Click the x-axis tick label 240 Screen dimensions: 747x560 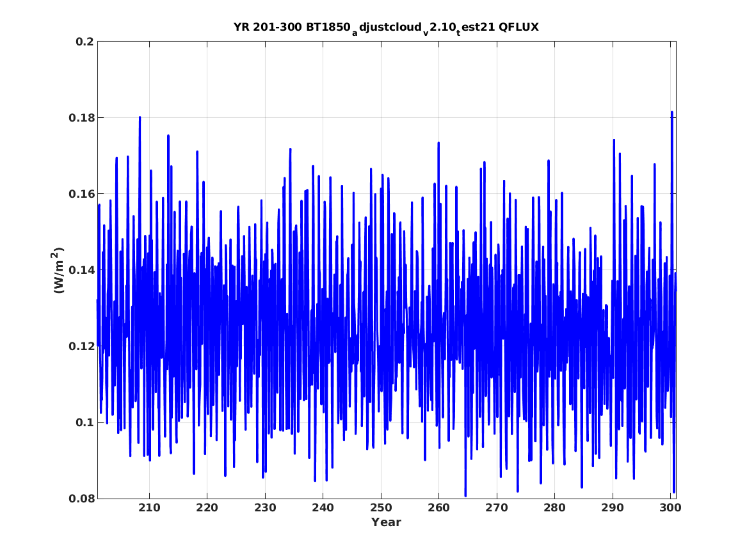(x=323, y=508)
